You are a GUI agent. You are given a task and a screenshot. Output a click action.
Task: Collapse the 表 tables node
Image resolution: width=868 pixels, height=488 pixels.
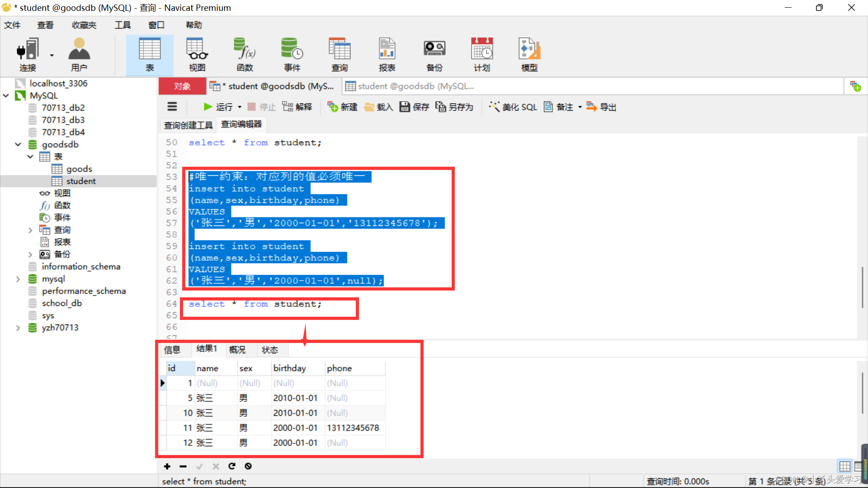click(30, 156)
